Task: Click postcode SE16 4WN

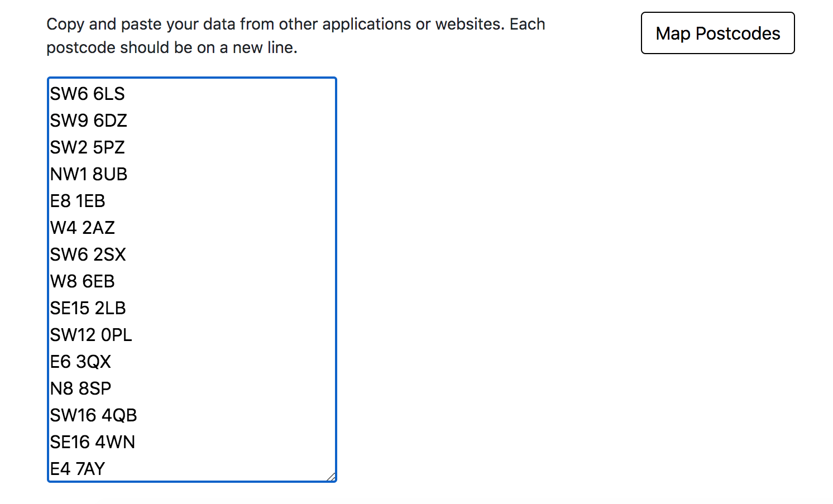Action: [92, 442]
